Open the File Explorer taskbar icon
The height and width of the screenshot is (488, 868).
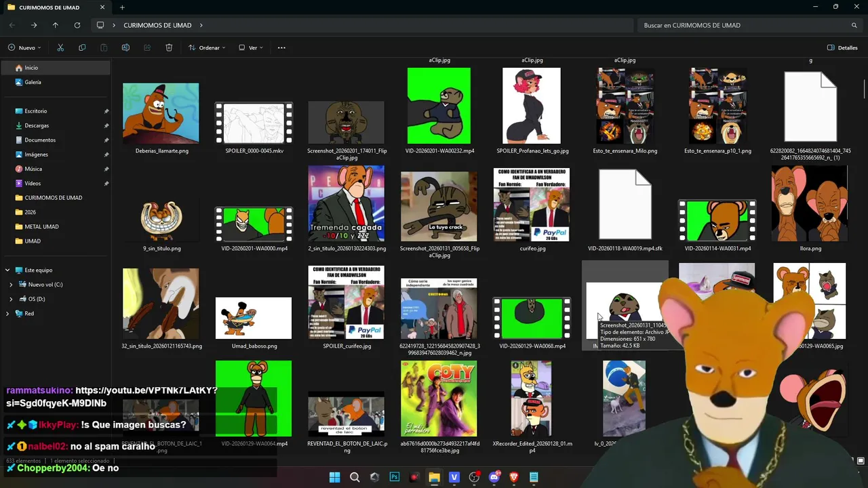coord(434,477)
